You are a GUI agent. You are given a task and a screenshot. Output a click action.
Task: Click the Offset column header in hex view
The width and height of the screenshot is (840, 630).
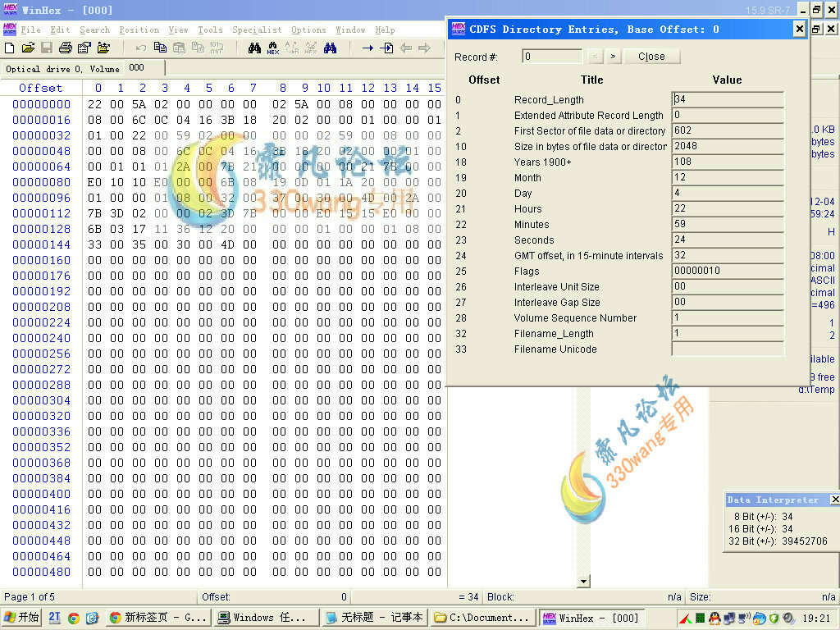coord(41,88)
